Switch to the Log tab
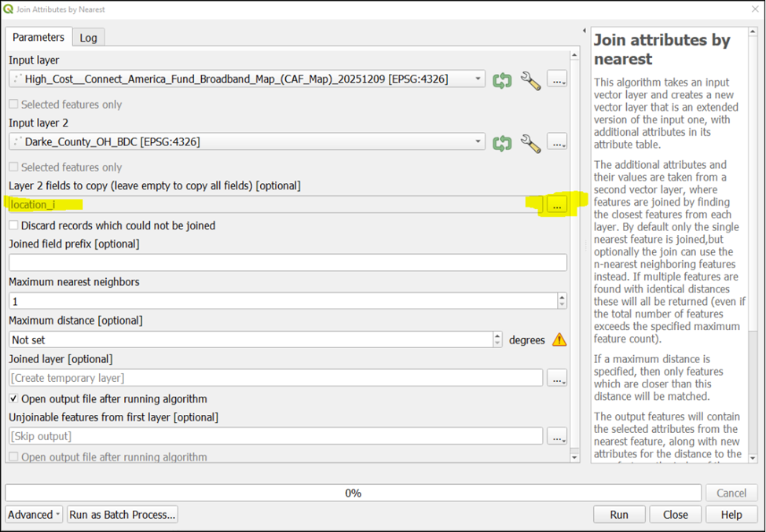Image resolution: width=766 pixels, height=532 pixels. point(89,38)
